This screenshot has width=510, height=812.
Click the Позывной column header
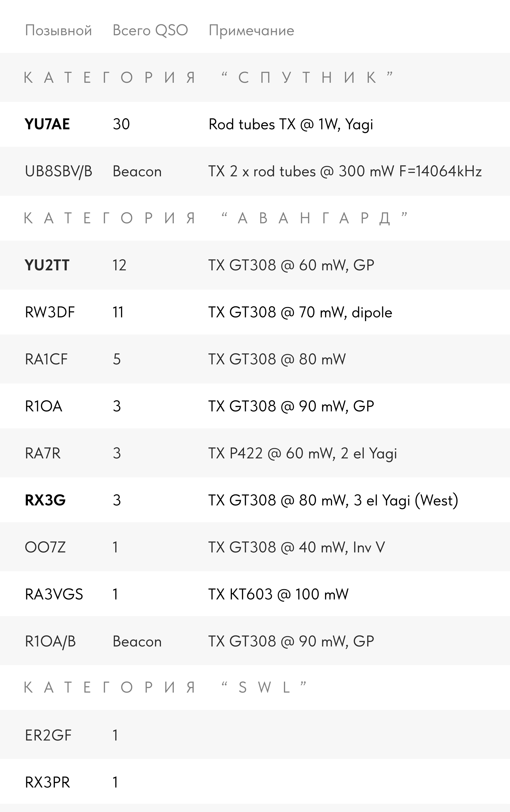point(58,31)
